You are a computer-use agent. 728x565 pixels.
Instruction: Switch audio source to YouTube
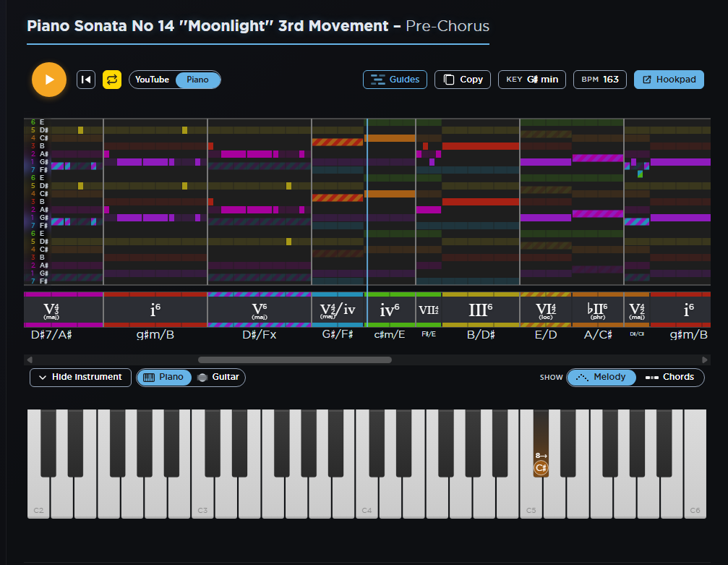coord(153,80)
